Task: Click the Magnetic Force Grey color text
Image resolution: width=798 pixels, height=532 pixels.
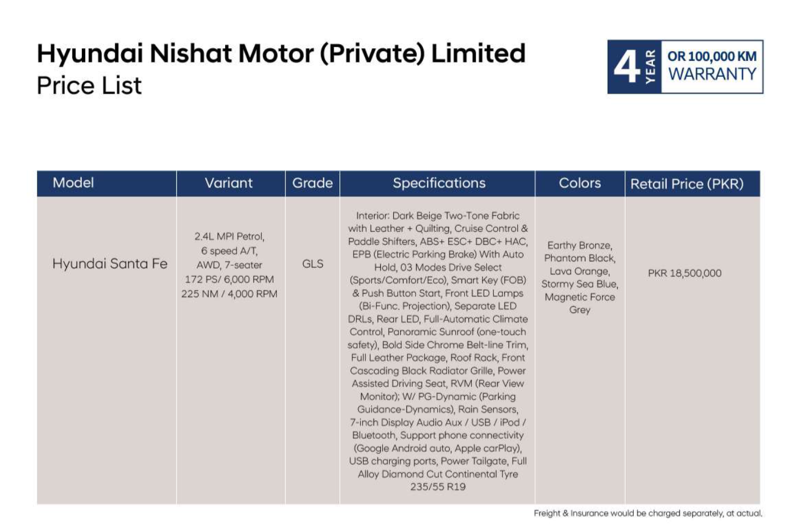Action: click(x=580, y=304)
